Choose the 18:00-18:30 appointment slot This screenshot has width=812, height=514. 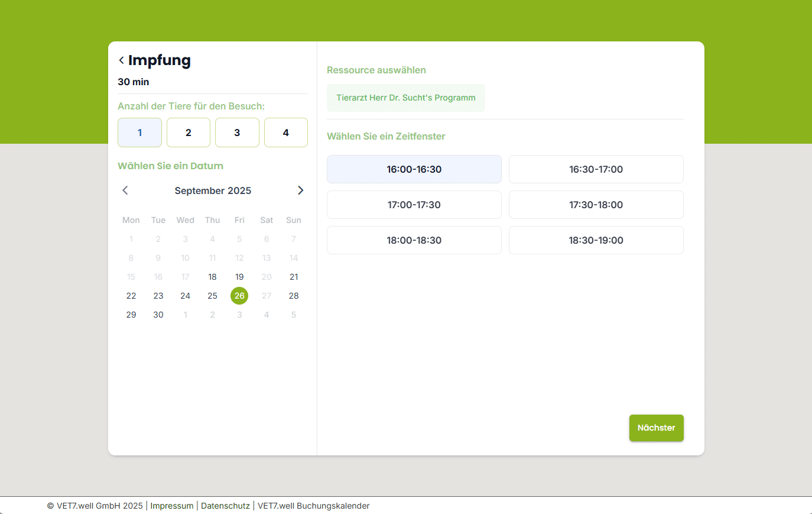click(414, 240)
